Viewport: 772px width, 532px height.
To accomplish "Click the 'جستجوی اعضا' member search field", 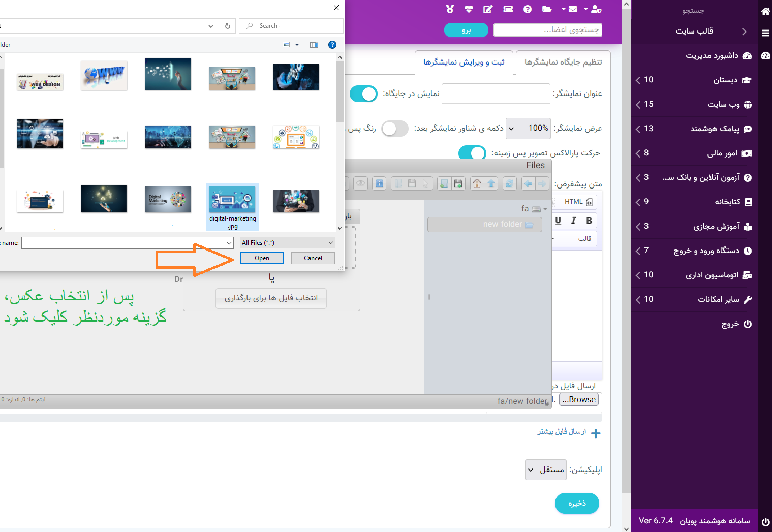I will click(548, 30).
